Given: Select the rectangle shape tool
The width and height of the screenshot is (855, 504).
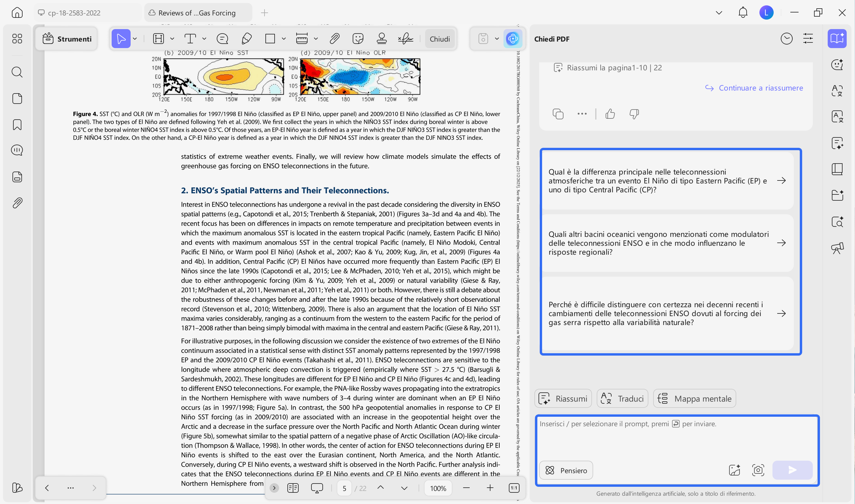Looking at the screenshot, I should (270, 39).
